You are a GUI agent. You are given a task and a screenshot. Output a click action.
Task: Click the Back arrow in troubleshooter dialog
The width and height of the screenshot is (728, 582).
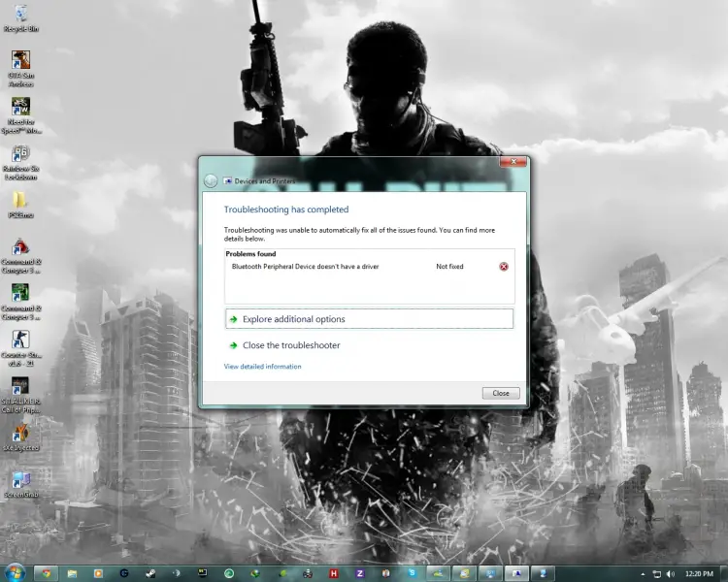[211, 180]
